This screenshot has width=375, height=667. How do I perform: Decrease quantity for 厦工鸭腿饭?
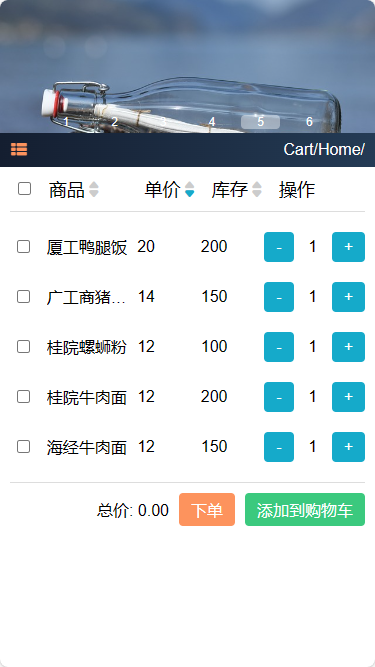(279, 247)
